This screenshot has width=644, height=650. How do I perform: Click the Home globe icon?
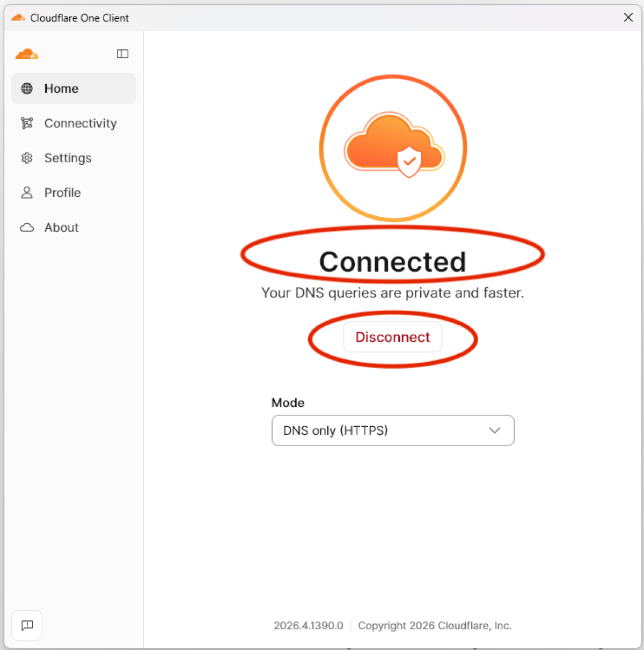pyautogui.click(x=27, y=89)
